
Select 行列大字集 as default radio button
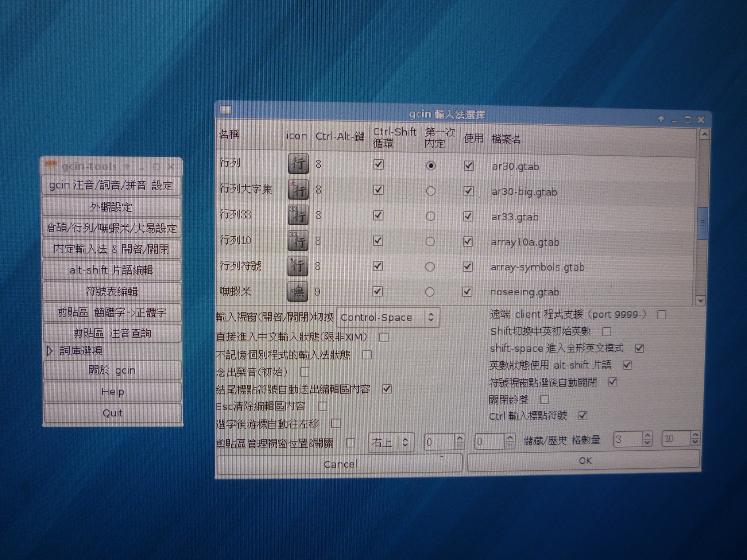430,191
